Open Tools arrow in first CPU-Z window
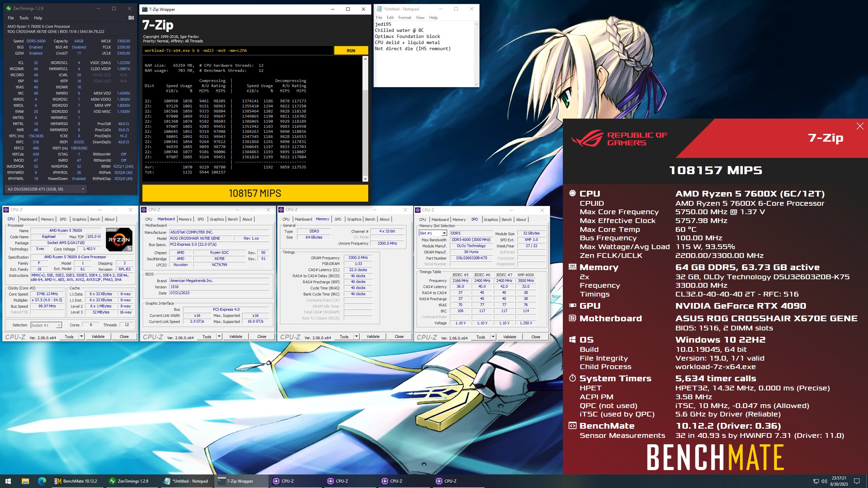The image size is (868, 488). pos(81,337)
